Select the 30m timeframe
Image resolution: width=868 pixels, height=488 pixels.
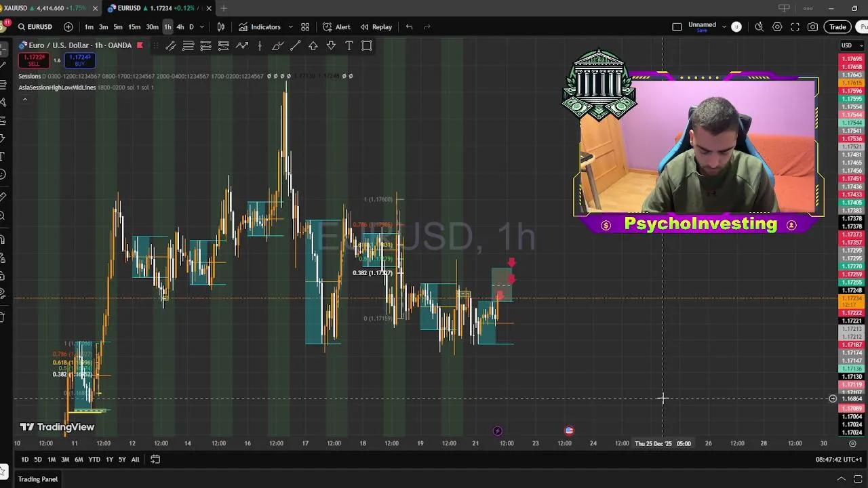[x=152, y=27]
